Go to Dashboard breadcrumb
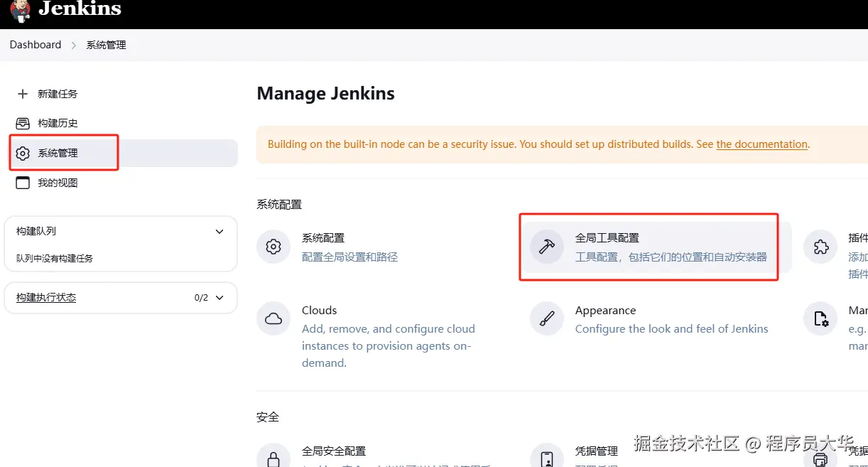This screenshot has height=467, width=868. pyautogui.click(x=36, y=45)
